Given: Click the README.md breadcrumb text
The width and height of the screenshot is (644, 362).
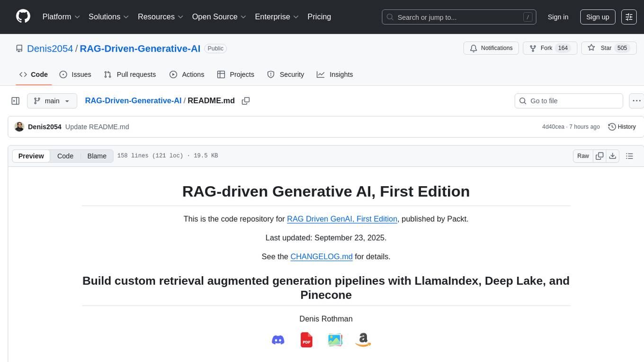Looking at the screenshot, I should (211, 101).
